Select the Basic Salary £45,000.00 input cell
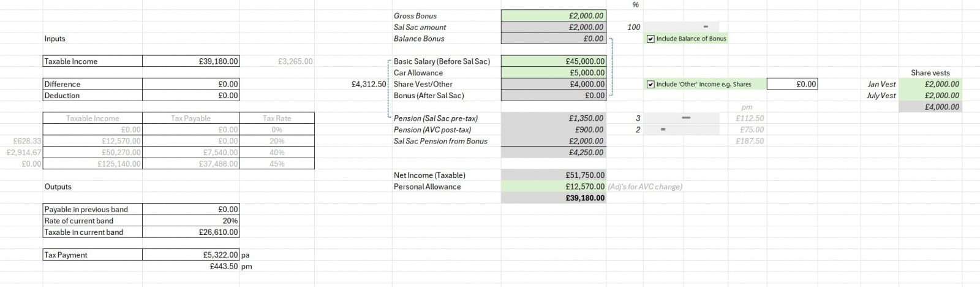 (x=553, y=61)
